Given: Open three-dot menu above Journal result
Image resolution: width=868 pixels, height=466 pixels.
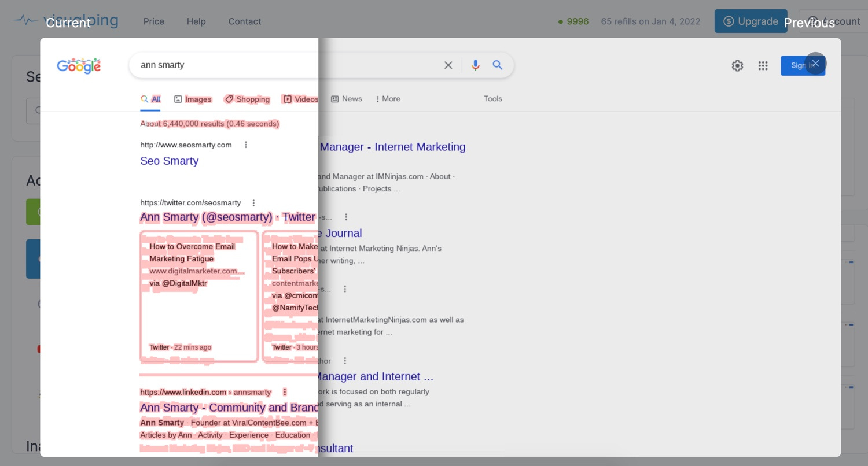Looking at the screenshot, I should [x=346, y=217].
